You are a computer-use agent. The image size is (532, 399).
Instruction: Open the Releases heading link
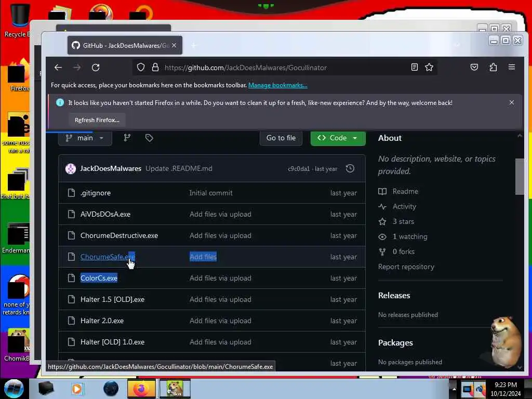394,296
